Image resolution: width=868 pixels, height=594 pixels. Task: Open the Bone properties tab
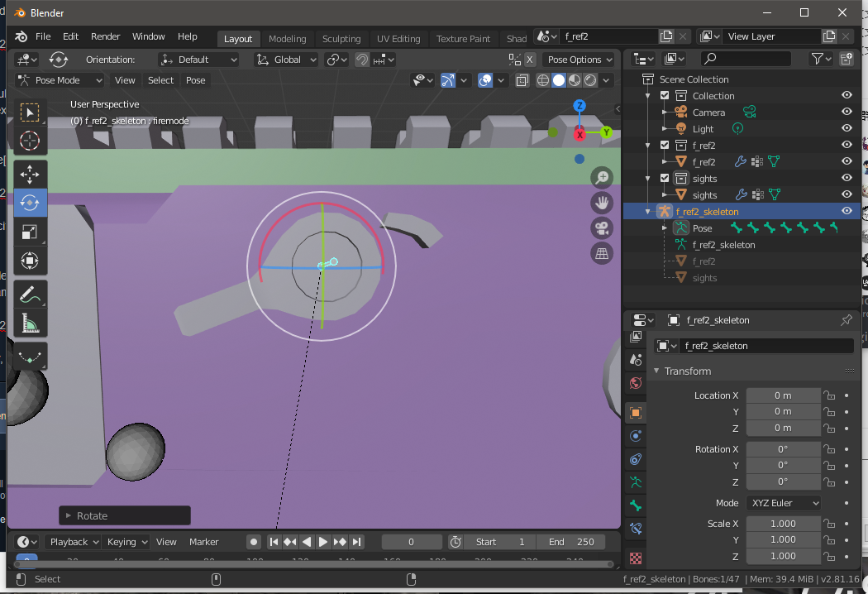[x=635, y=505]
